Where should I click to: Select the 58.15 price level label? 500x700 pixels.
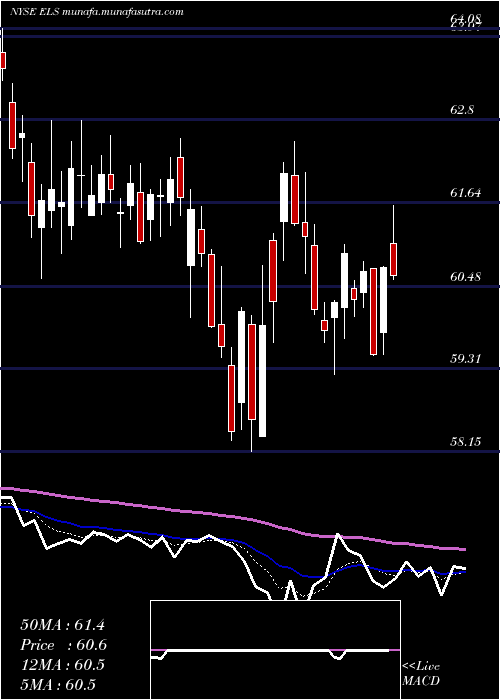[466, 442]
